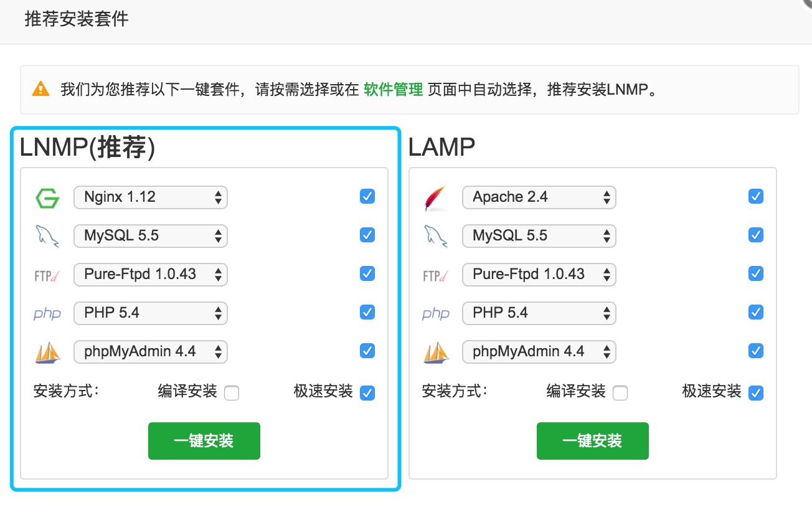Click the MySQL dolphin icon in LAMP
The image size is (812, 517).
click(436, 237)
